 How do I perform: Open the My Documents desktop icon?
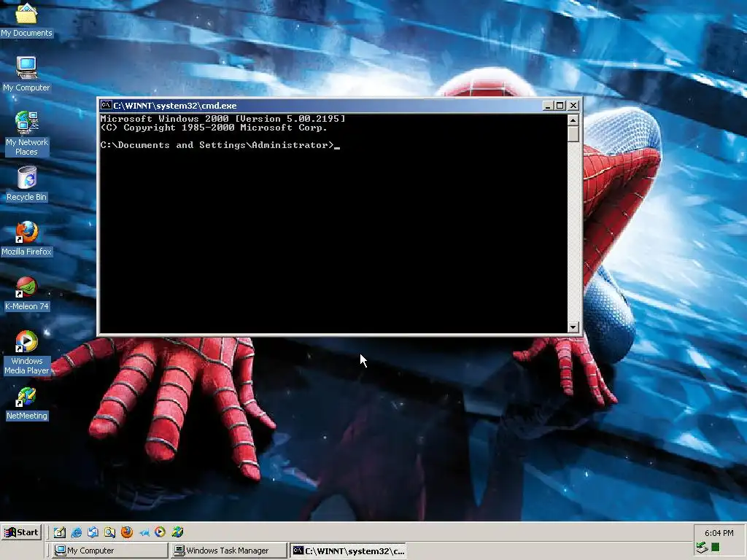click(26, 20)
